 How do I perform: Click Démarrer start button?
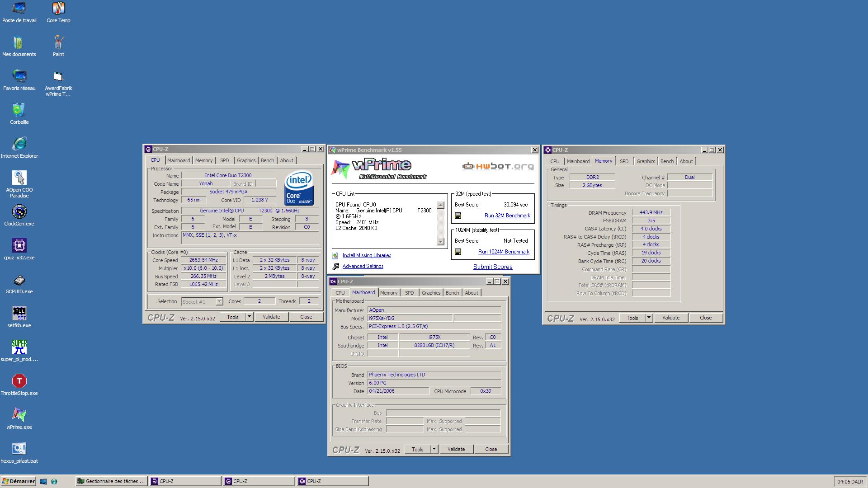click(18, 482)
